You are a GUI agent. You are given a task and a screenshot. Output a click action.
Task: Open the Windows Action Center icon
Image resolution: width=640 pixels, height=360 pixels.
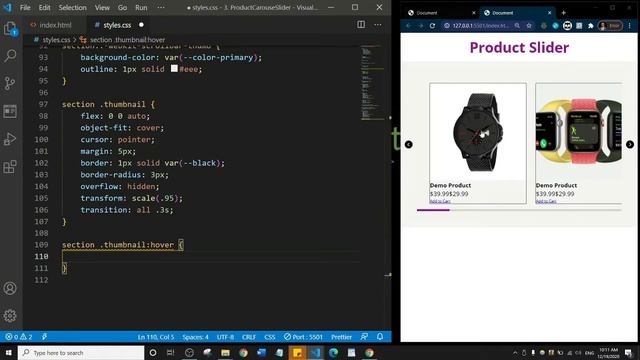(x=629, y=353)
